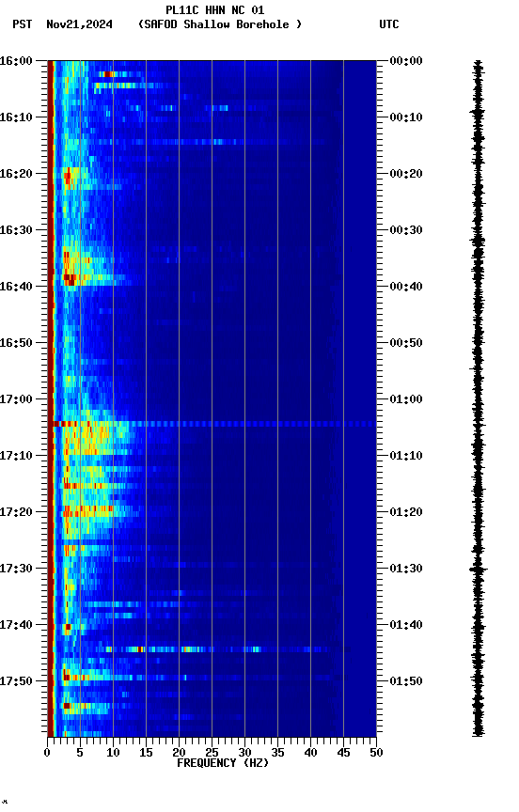
Task: Click the 25 Hz frequency tick label
Action: (x=212, y=753)
